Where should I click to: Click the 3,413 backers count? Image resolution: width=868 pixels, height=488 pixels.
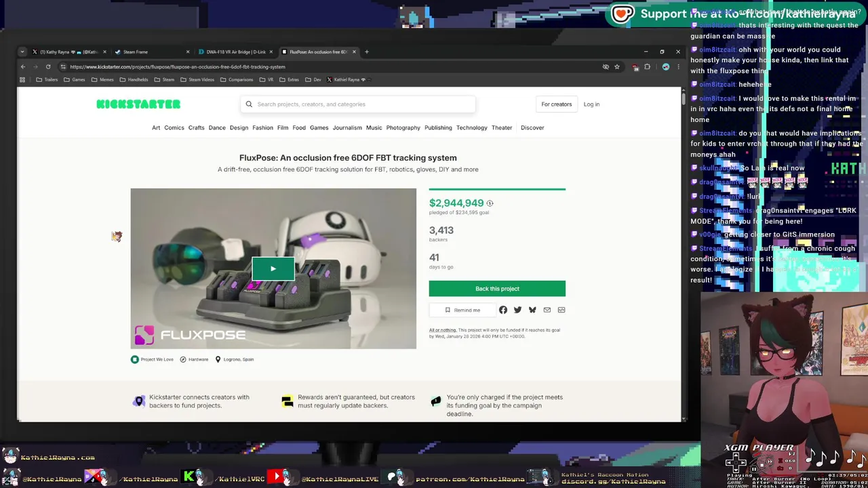[x=441, y=230]
